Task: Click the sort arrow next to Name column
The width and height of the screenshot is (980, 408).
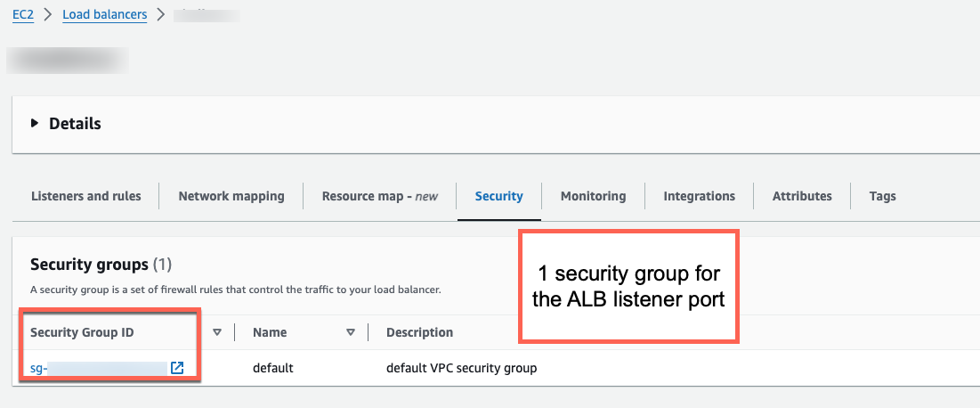Action: [351, 332]
